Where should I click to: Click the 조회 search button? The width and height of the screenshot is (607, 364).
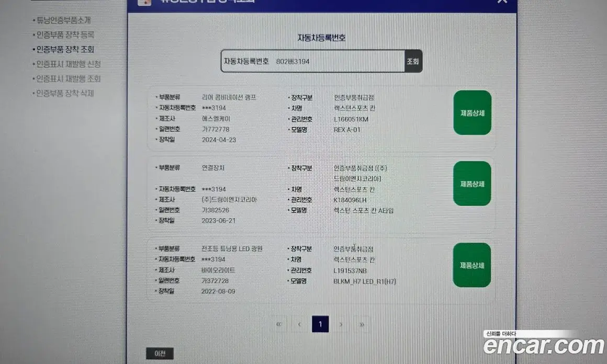(413, 61)
